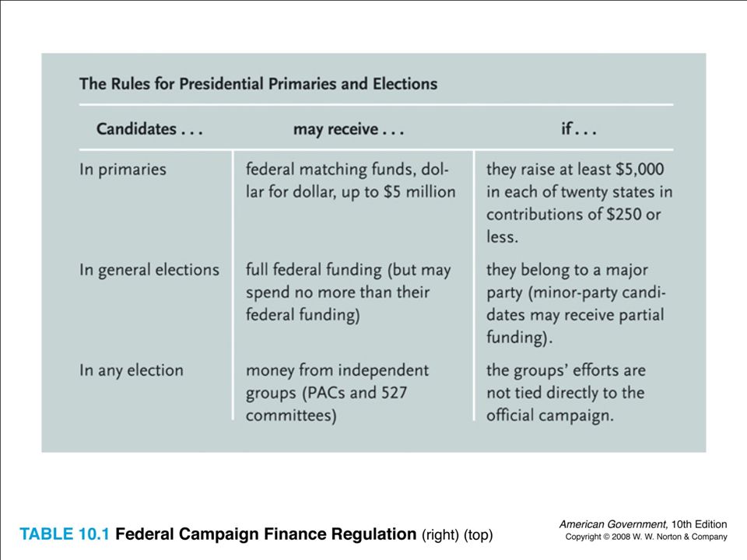This screenshot has height=560, width=747.
Task: Click the W. W. Norton copyright line
Action: point(647,537)
